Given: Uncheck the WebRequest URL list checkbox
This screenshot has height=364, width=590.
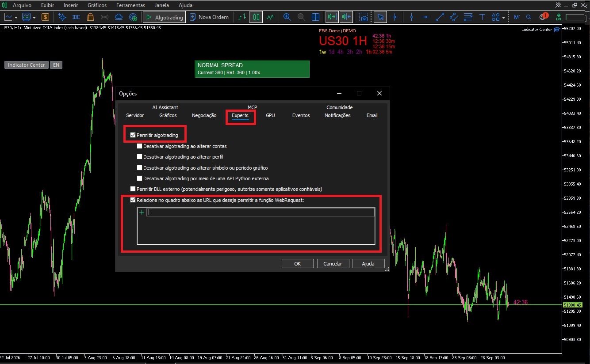Looking at the screenshot, I should [133, 200].
